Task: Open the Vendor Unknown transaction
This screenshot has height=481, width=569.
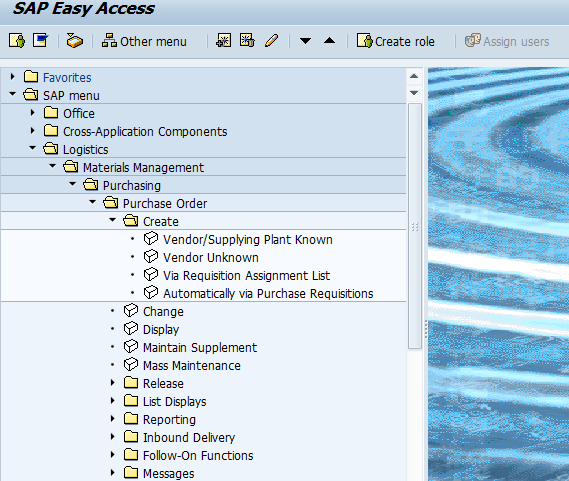Action: pos(211,257)
